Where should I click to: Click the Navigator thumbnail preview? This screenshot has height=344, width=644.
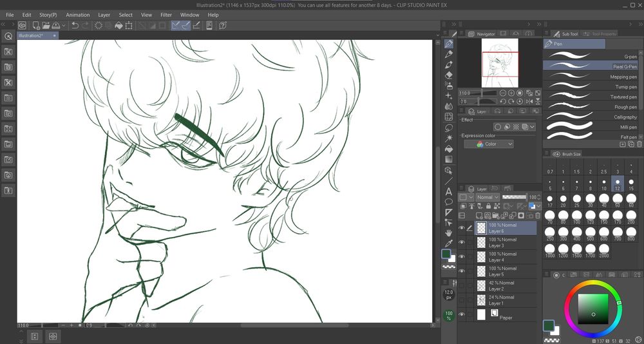click(x=500, y=63)
